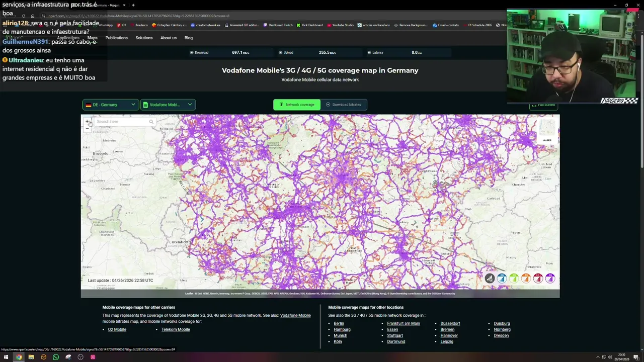Open the Remove Background bookmark
The image size is (644, 362).
pos(411,25)
